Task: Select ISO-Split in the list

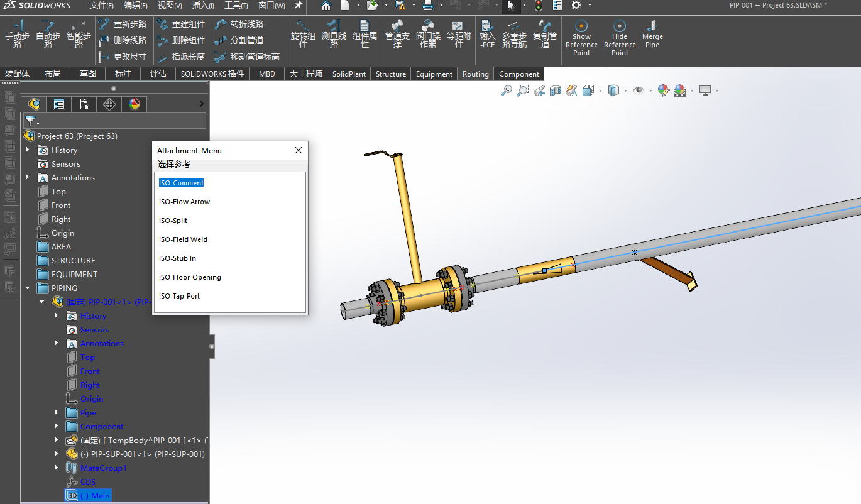Action: coord(173,221)
